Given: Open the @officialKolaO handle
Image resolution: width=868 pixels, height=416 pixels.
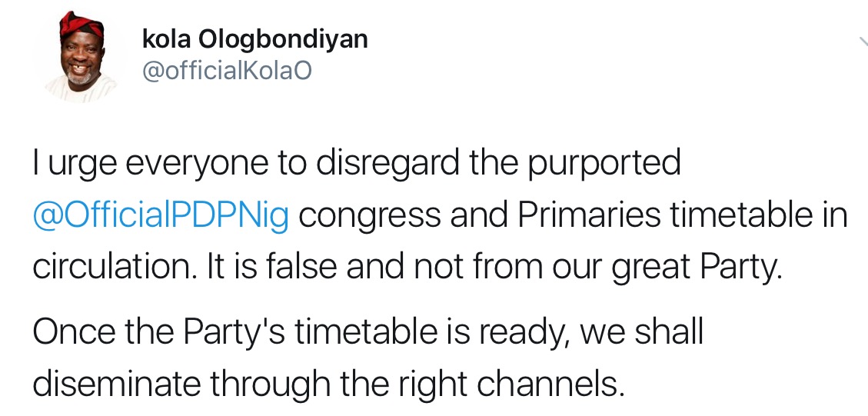Looking at the screenshot, I should (x=227, y=71).
